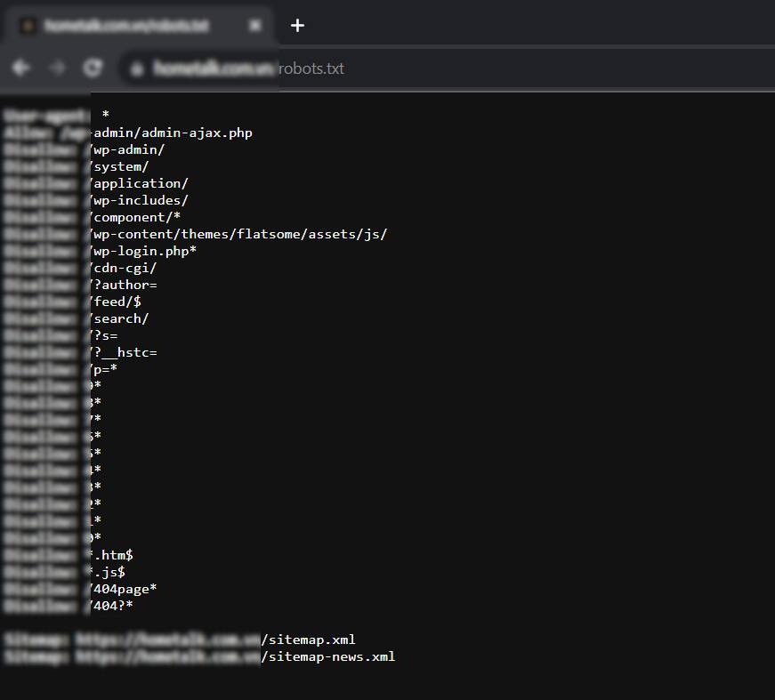Click the line admin/admin-ajax.php
775x700 pixels.
(173, 133)
